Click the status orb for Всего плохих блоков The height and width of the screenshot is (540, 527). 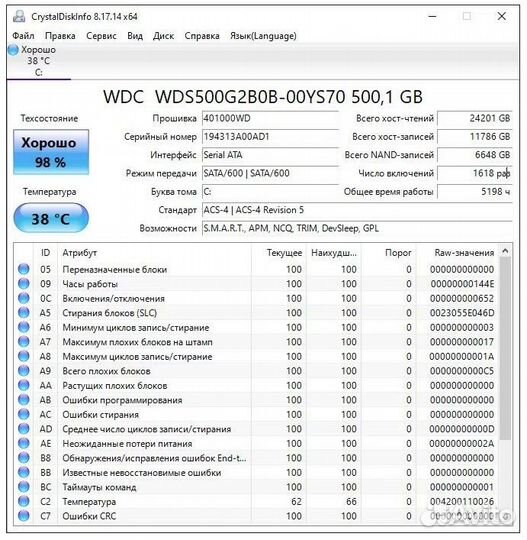click(x=24, y=371)
